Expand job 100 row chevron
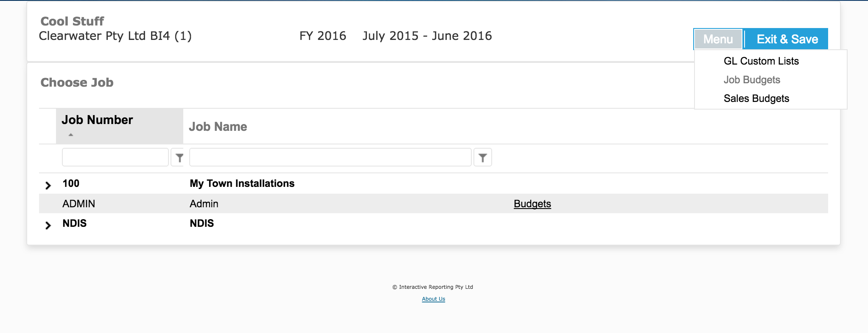Screen dimensions: 868x333 point(48,185)
